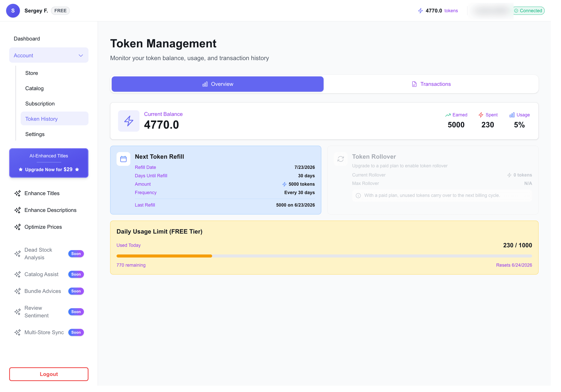The image size is (561, 392).
Task: Click the red Logout button
Action: point(49,374)
